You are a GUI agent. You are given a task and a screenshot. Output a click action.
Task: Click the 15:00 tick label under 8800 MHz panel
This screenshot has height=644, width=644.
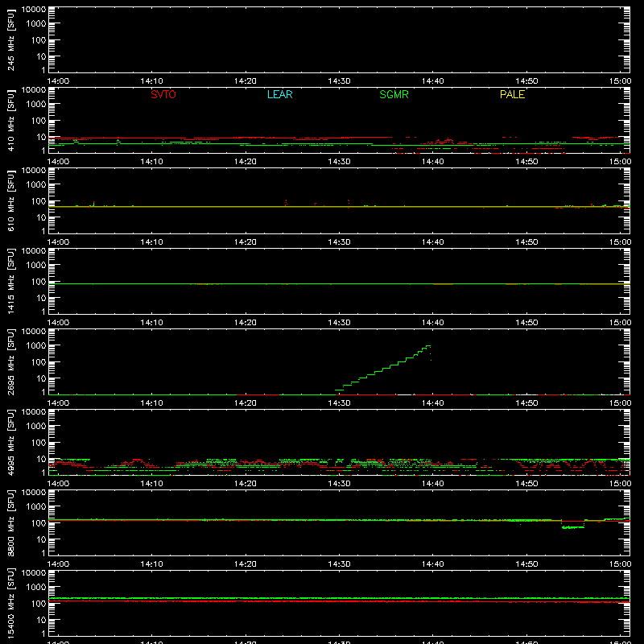pos(620,564)
